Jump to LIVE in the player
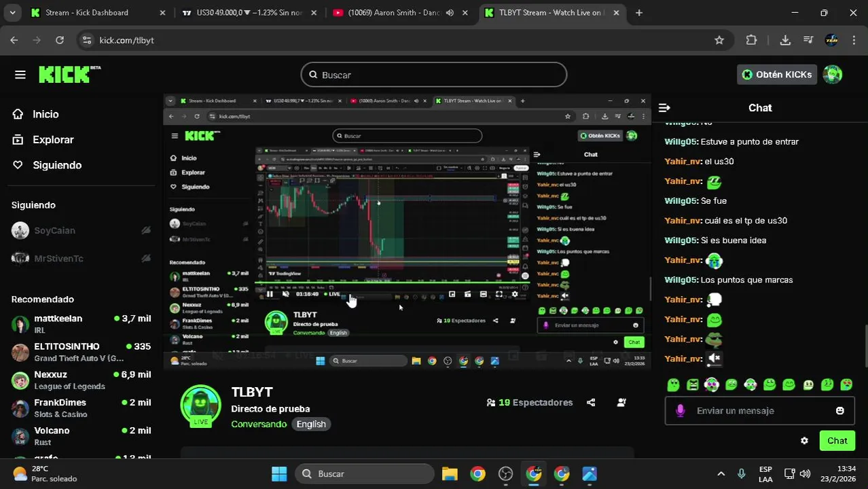 pos(332,294)
